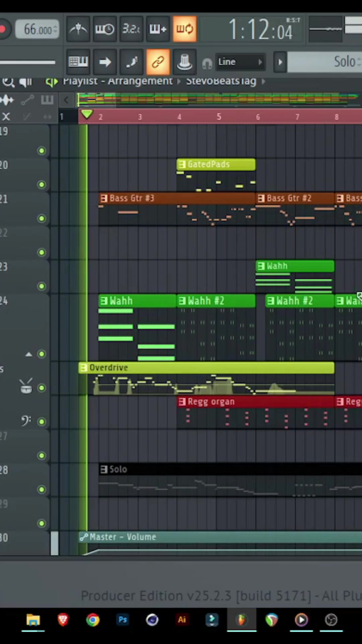The image size is (362, 644).
Task: Toggle the orange multilink to controllers button
Action: tap(158, 62)
